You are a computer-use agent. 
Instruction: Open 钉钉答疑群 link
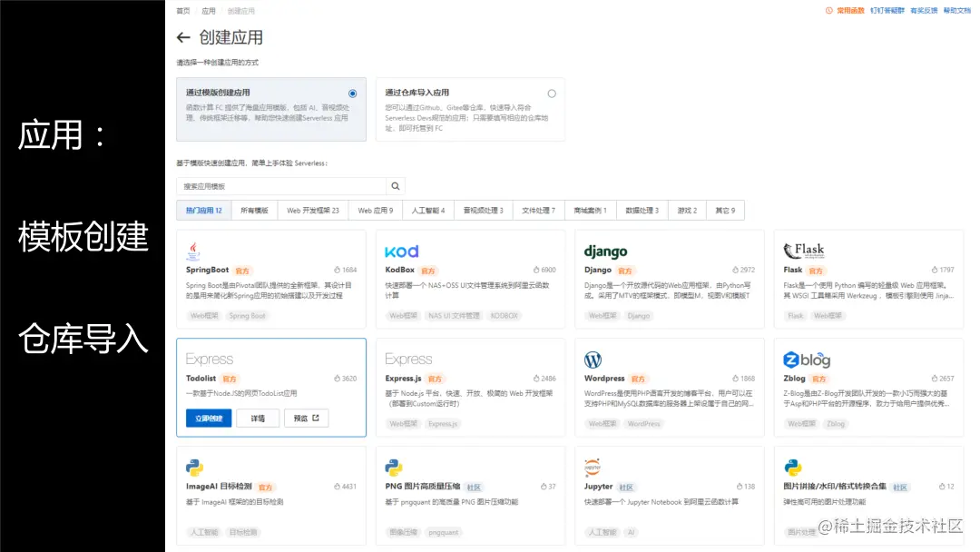pyautogui.click(x=887, y=11)
